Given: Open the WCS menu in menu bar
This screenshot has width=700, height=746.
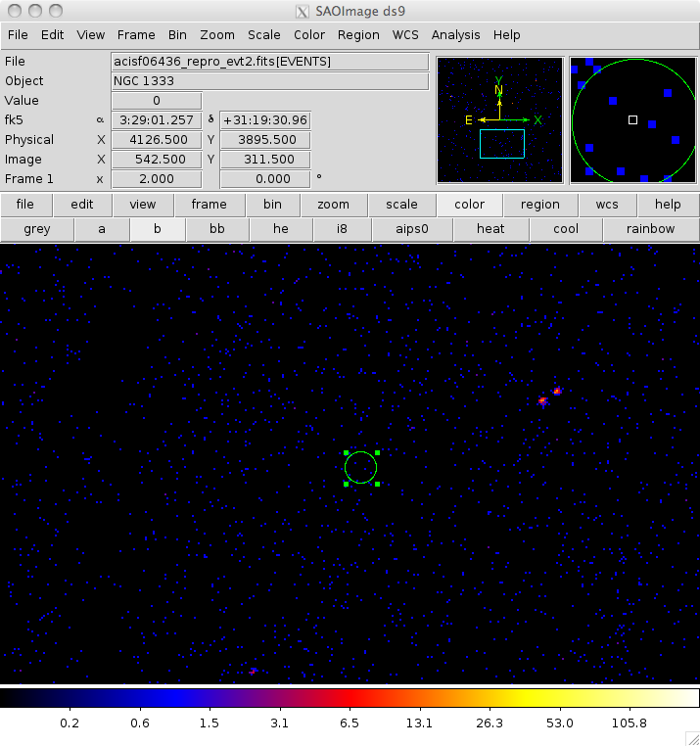Looking at the screenshot, I should coord(405,34).
